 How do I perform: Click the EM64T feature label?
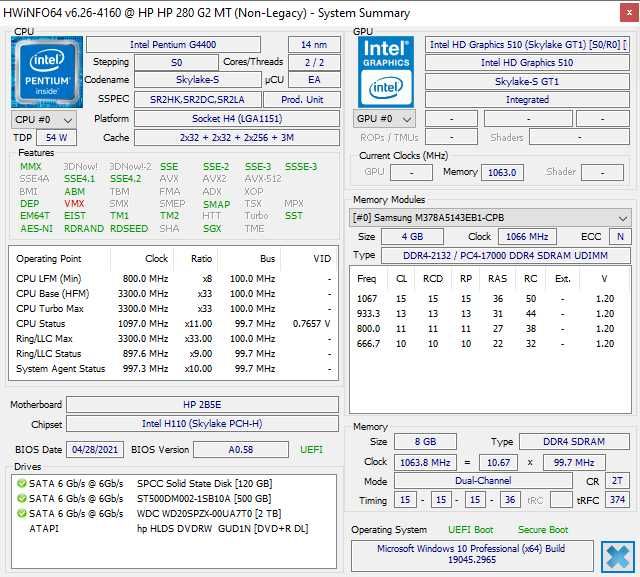(35, 215)
